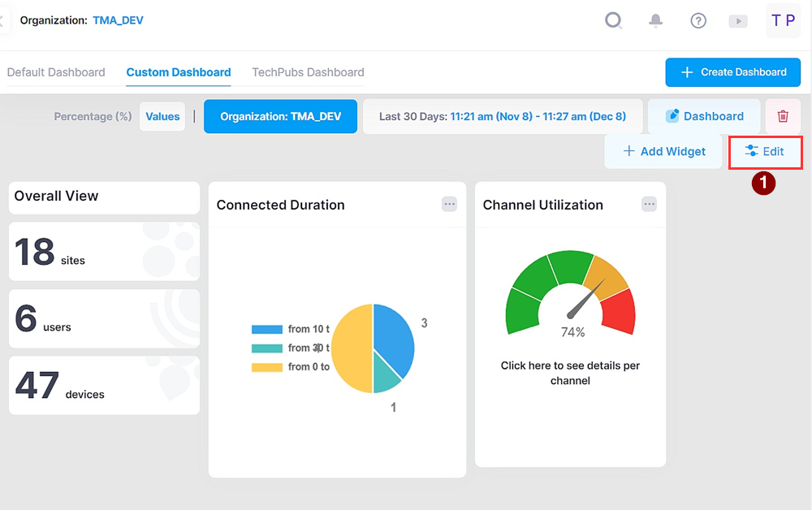
Task: Switch to the Default Dashboard tab
Action: click(x=56, y=72)
